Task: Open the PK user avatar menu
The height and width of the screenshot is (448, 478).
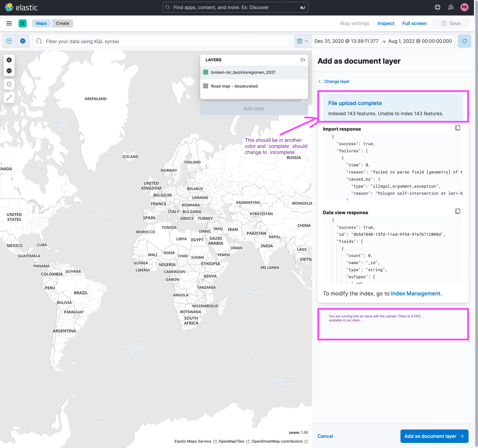Action: (464, 7)
